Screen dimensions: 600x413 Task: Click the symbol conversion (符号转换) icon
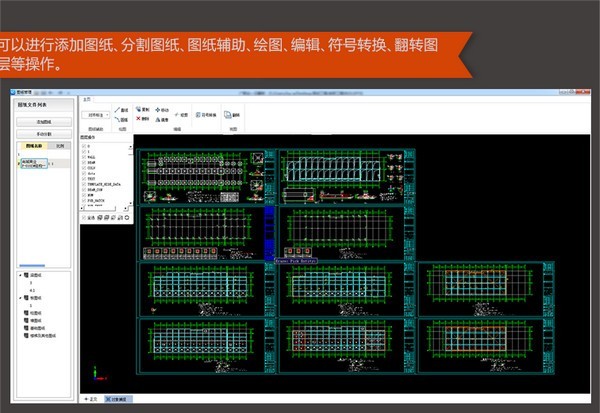click(202, 114)
